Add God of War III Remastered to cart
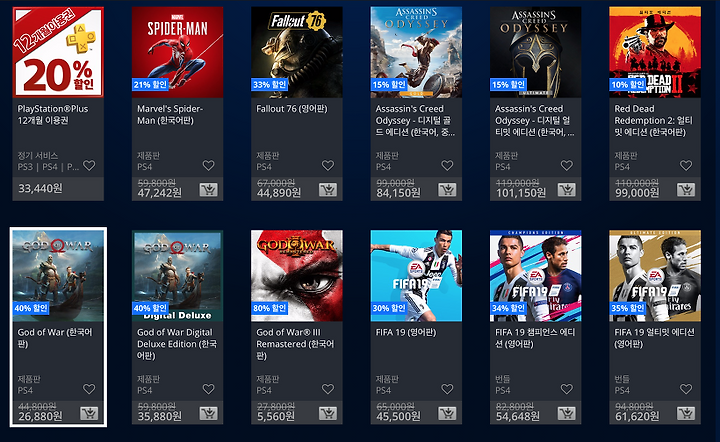The width and height of the screenshot is (720, 442). coord(328,413)
